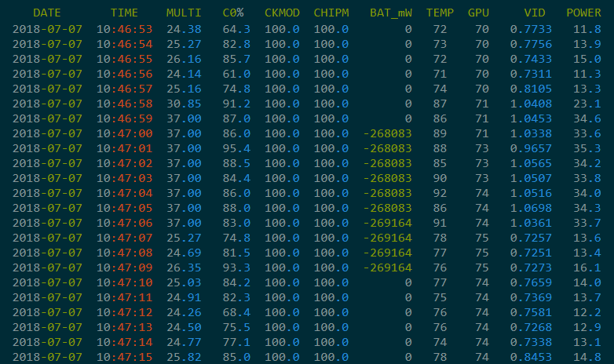Click the VID value 0.7659

[x=531, y=282]
